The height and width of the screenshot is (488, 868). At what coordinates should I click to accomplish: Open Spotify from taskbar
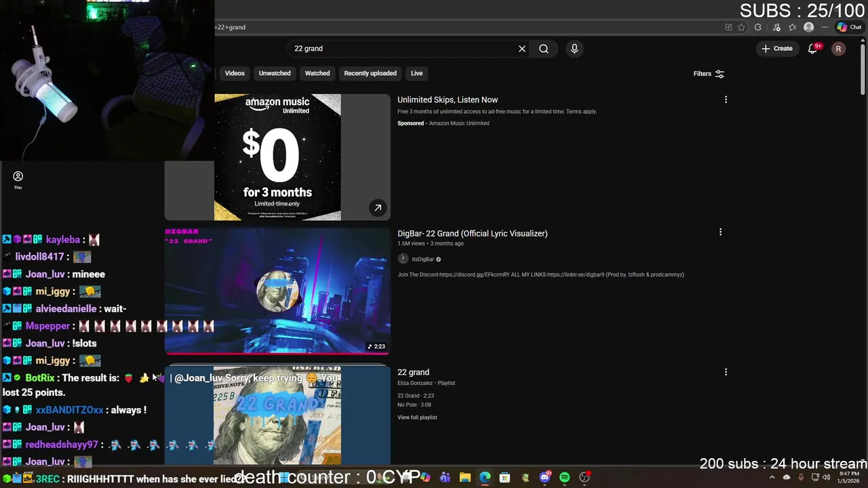pos(564,477)
